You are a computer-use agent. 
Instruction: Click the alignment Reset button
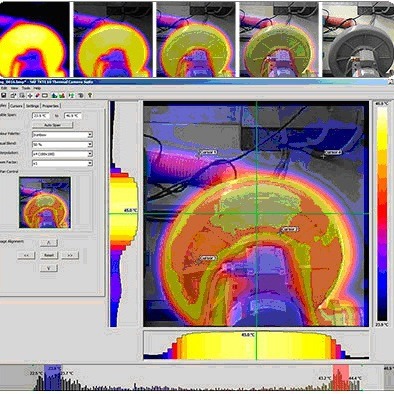coord(49,255)
